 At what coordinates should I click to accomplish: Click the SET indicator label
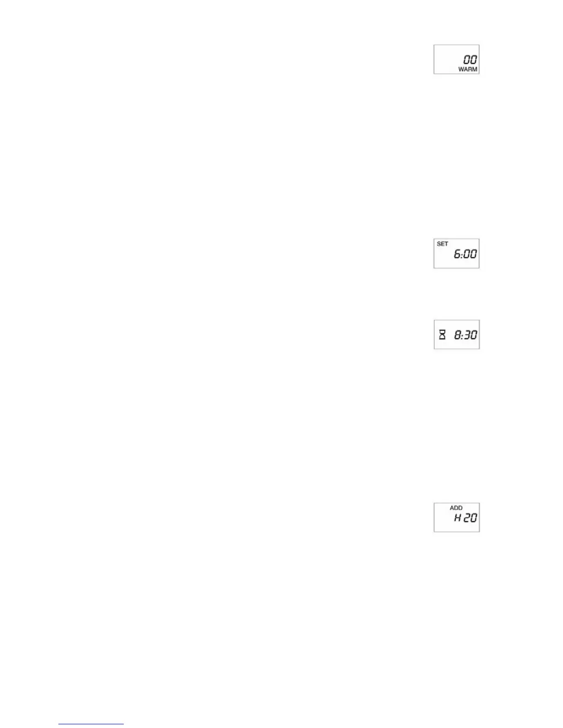coord(442,244)
